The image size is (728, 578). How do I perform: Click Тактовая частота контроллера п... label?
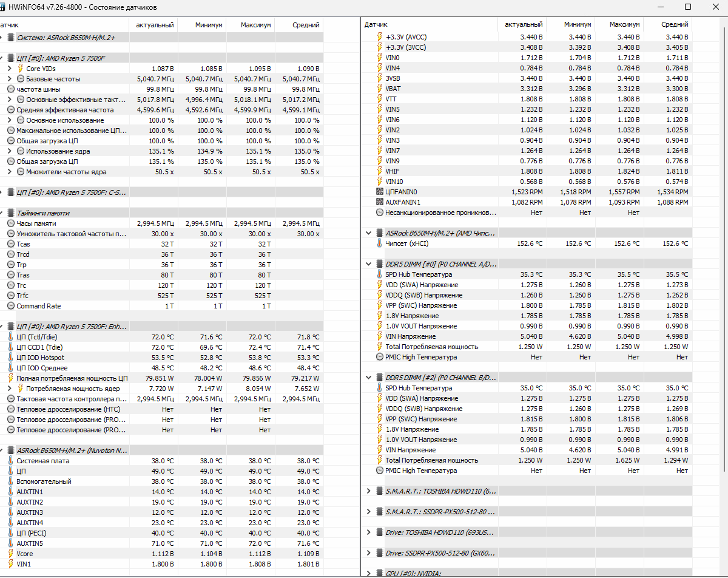(x=72, y=399)
